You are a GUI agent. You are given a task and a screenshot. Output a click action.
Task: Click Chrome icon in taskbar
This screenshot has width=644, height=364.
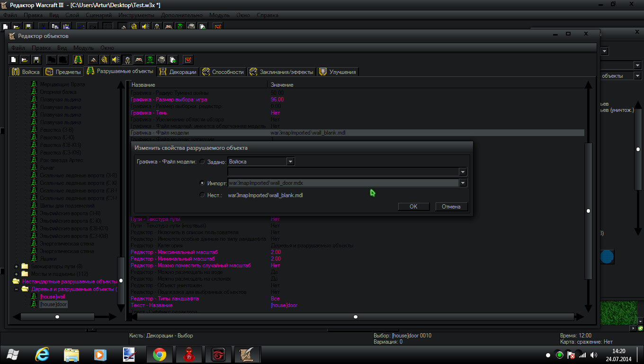[159, 355]
